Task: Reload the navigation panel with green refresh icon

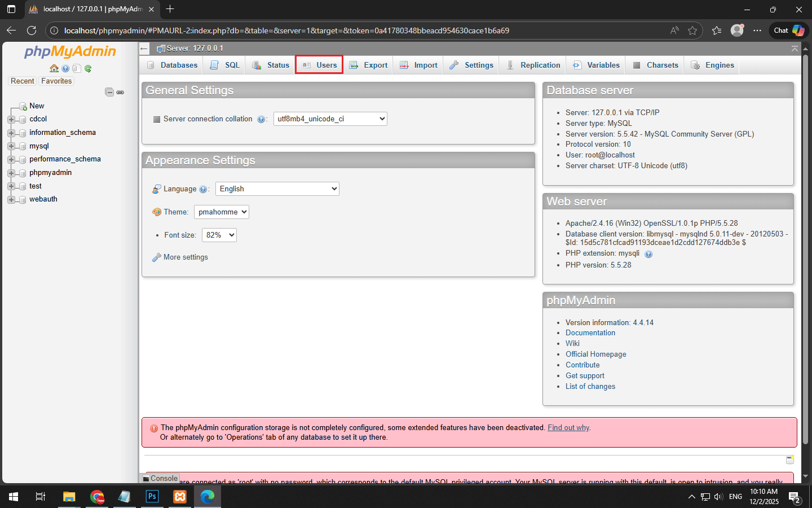Action: (88, 68)
